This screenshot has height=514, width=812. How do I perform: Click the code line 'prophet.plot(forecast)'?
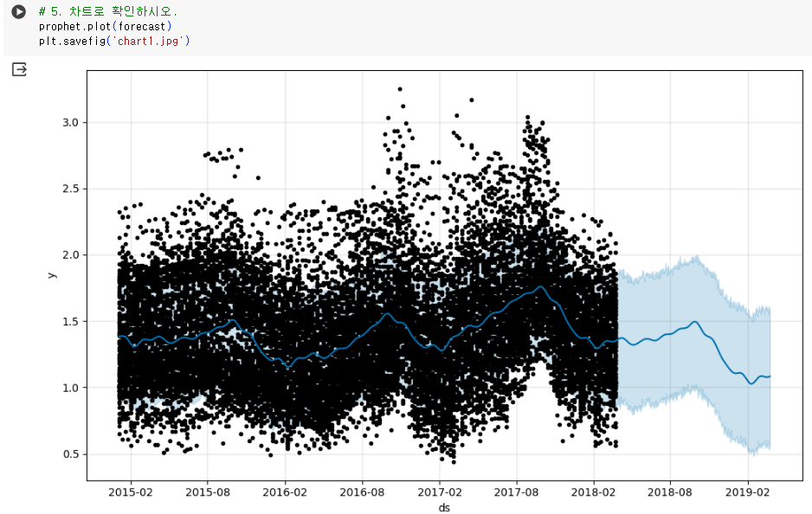pyautogui.click(x=105, y=27)
